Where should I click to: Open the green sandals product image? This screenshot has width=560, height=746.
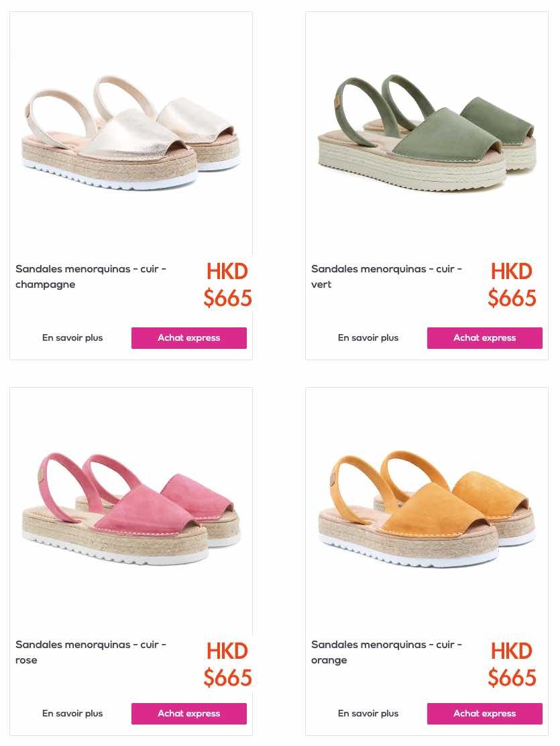pos(427,133)
